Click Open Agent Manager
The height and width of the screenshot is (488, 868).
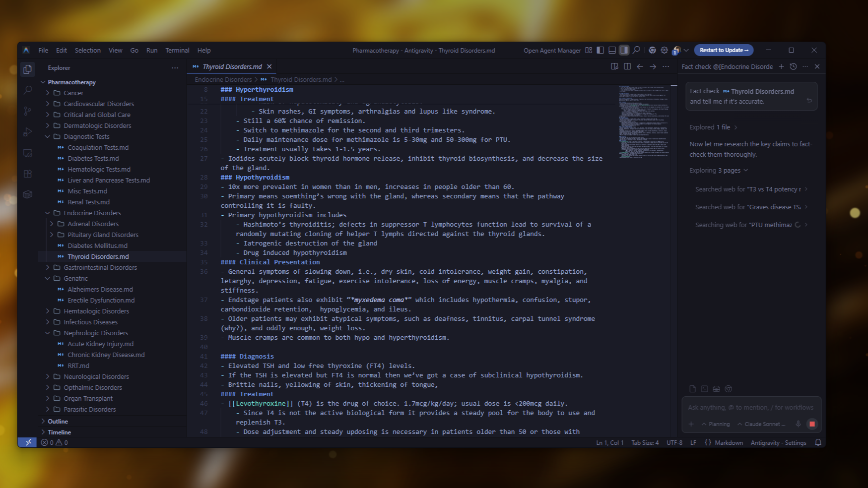coord(552,50)
